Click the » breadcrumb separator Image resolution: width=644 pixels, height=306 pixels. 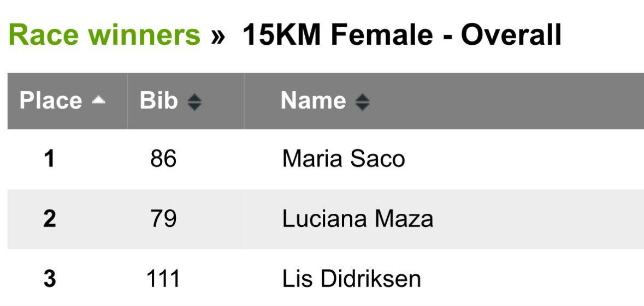(218, 35)
